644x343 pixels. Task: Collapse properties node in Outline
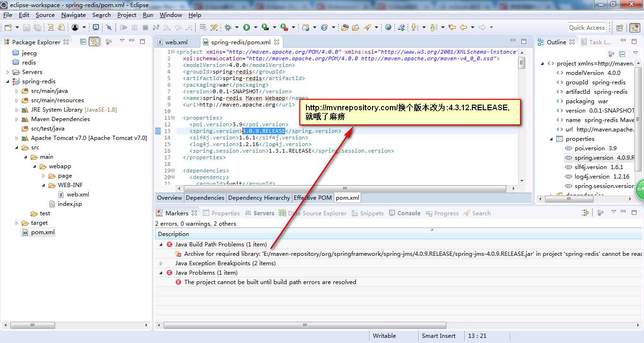[551, 139]
